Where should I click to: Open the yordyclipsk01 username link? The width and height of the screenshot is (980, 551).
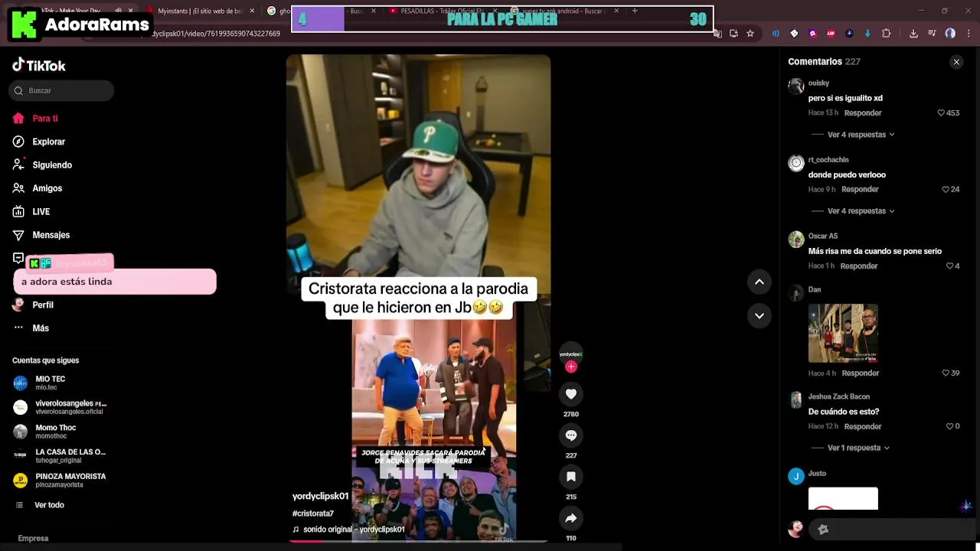click(x=320, y=497)
